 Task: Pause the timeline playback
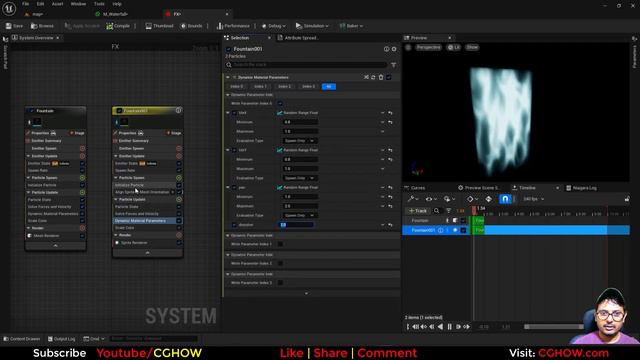click(449, 327)
